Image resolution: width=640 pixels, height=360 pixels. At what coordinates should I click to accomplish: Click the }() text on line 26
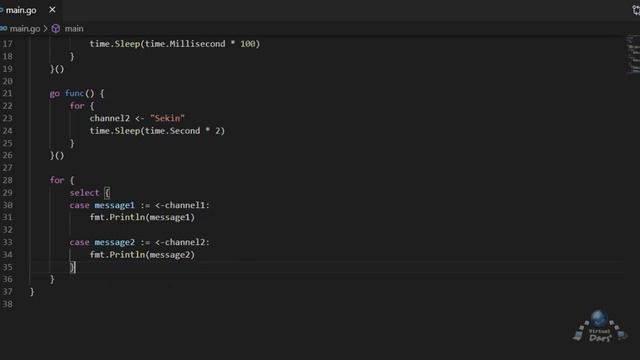pyautogui.click(x=57, y=156)
